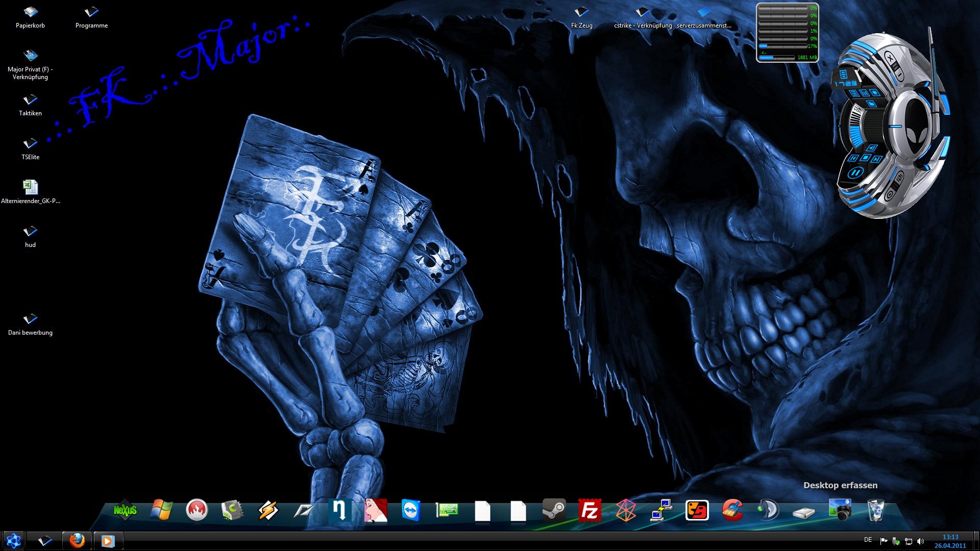Screen dimensions: 980x551
Task: Click the DE language indicator in tray
Action: [868, 540]
